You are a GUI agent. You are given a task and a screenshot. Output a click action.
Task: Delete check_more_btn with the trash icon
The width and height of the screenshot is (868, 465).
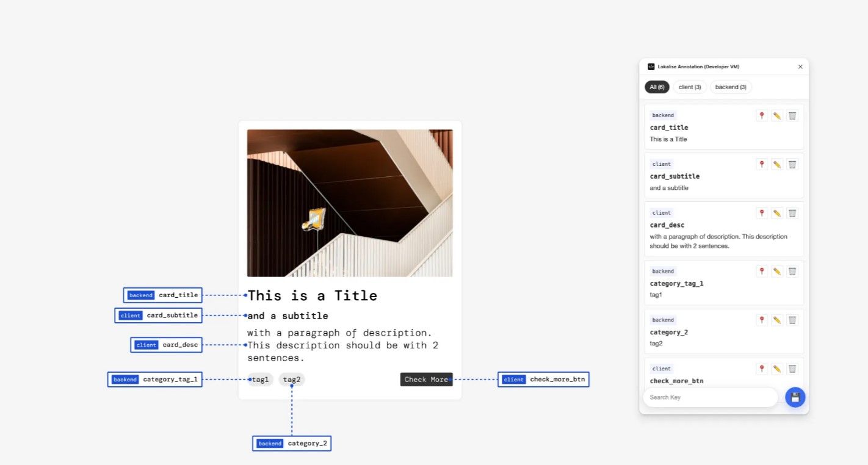(x=792, y=369)
